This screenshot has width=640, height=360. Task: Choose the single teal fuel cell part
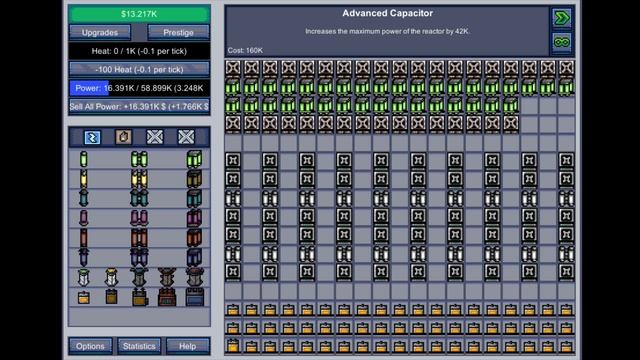tap(84, 198)
